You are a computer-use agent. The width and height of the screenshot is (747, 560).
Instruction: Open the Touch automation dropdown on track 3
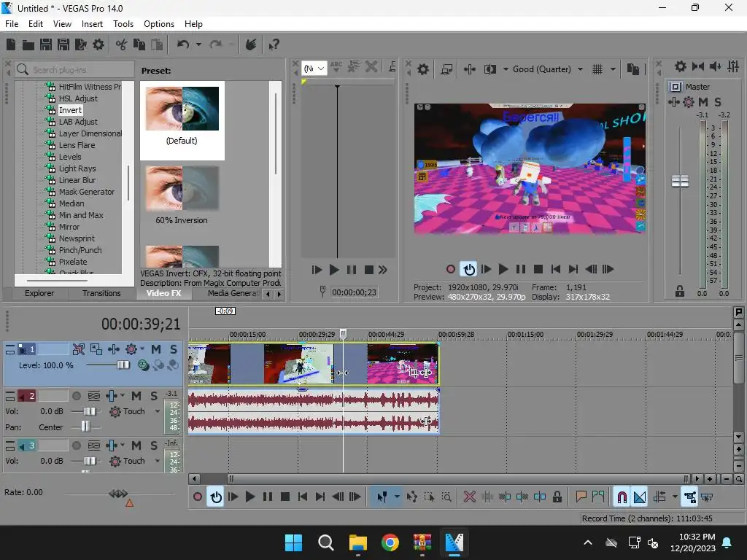click(x=158, y=461)
